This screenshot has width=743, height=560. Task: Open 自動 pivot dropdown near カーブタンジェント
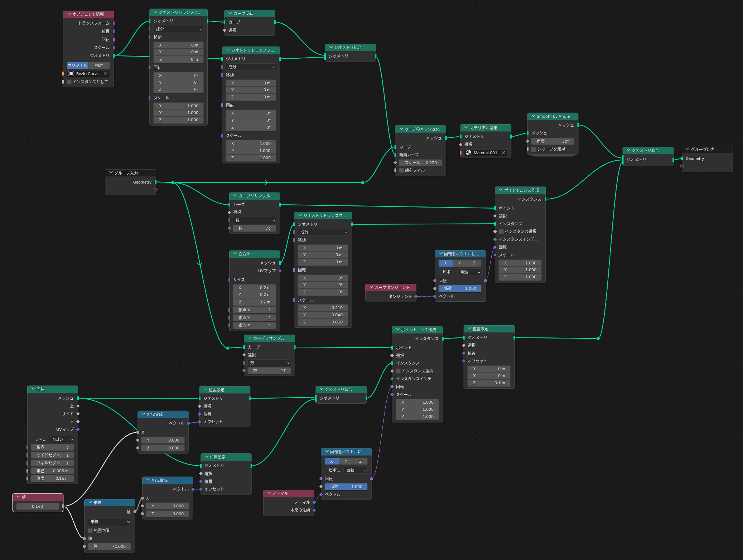pos(469,272)
